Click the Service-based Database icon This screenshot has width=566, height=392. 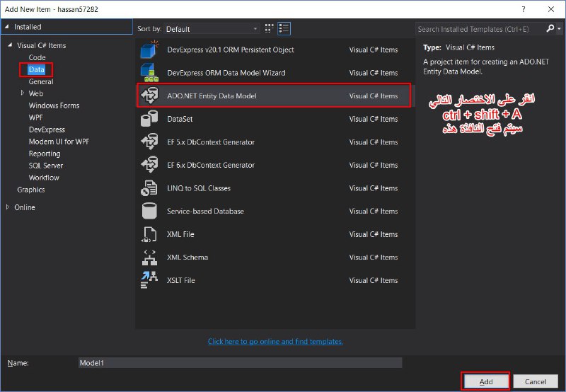(149, 211)
